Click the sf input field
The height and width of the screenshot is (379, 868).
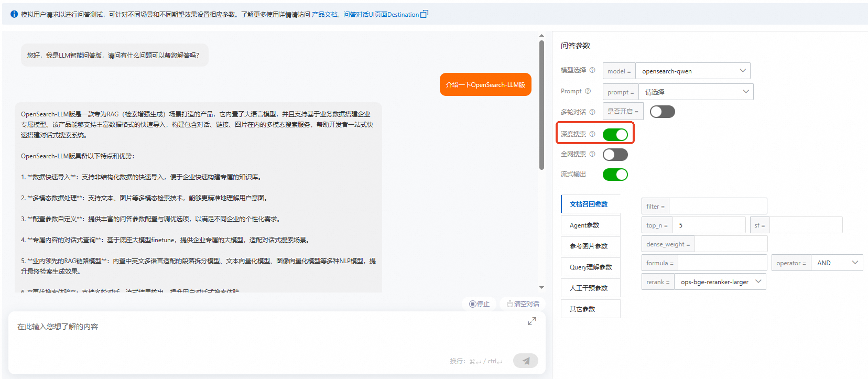click(806, 225)
